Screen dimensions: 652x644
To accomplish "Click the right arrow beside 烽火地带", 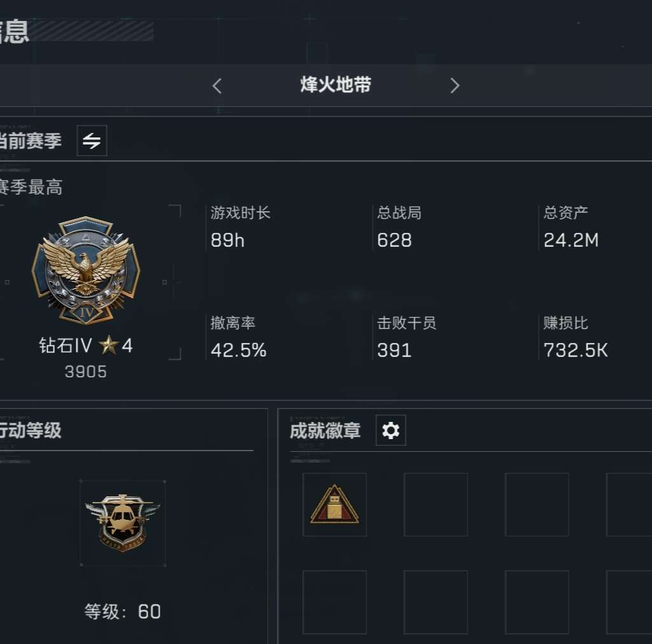I will pos(455,86).
